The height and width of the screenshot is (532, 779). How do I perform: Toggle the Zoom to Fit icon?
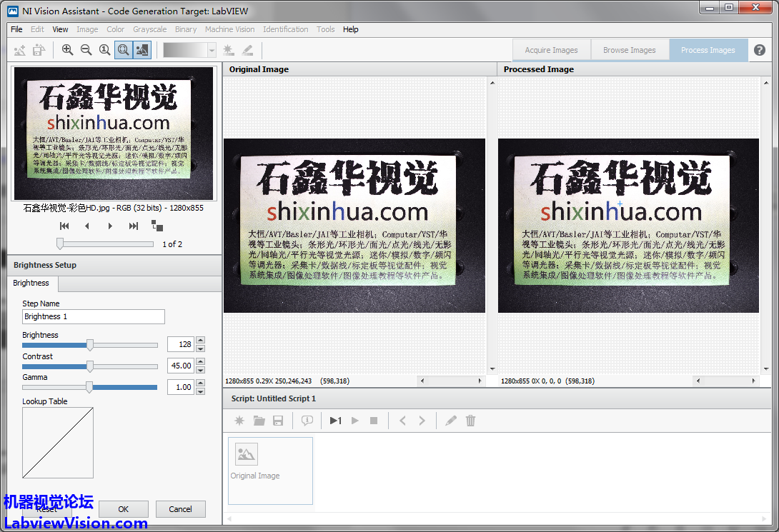pos(123,50)
